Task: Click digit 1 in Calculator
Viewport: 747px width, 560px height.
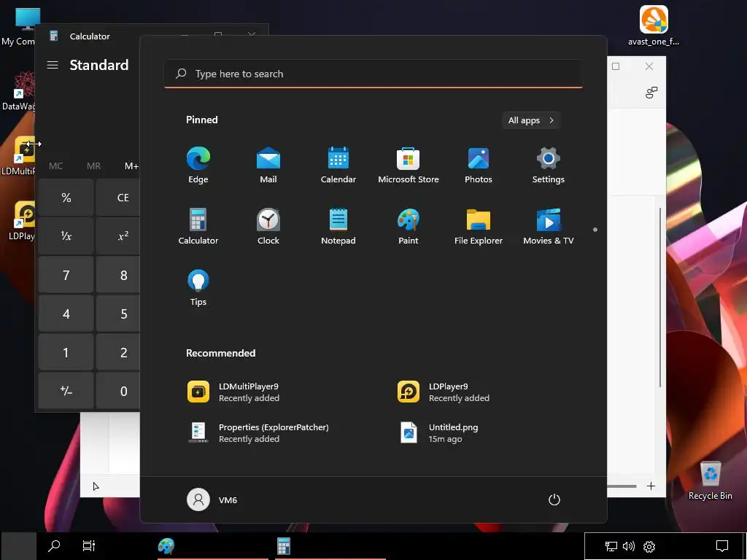Action: [66, 352]
